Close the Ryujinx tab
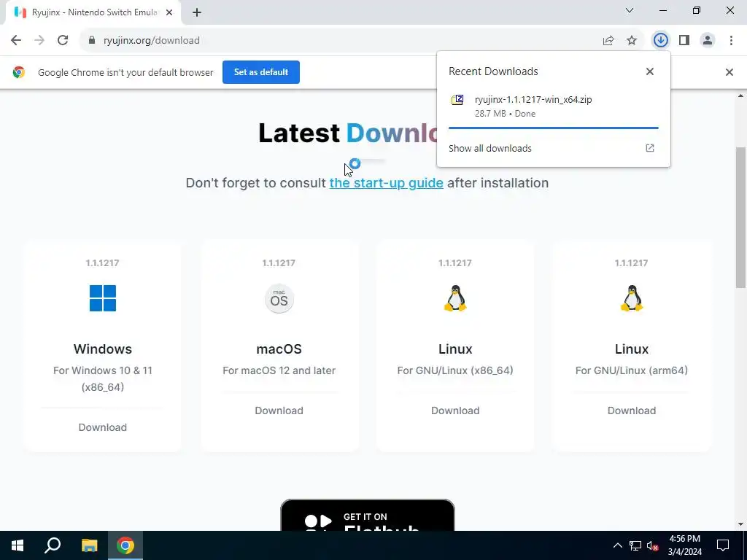Image resolution: width=747 pixels, height=560 pixels. (x=169, y=12)
